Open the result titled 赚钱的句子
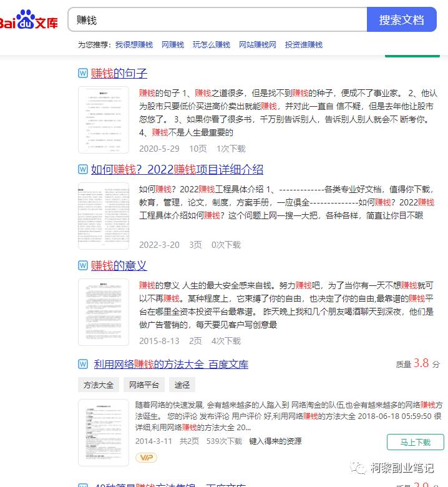 (119, 73)
